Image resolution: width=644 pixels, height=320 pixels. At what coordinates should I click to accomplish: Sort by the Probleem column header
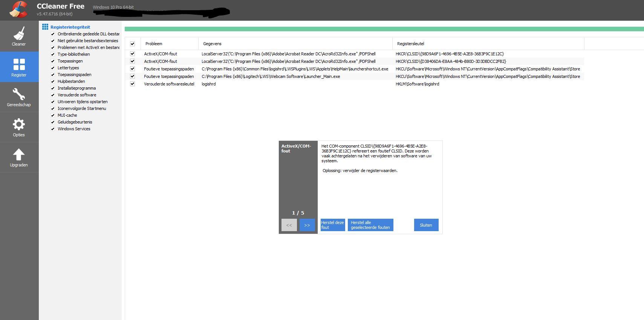point(170,44)
